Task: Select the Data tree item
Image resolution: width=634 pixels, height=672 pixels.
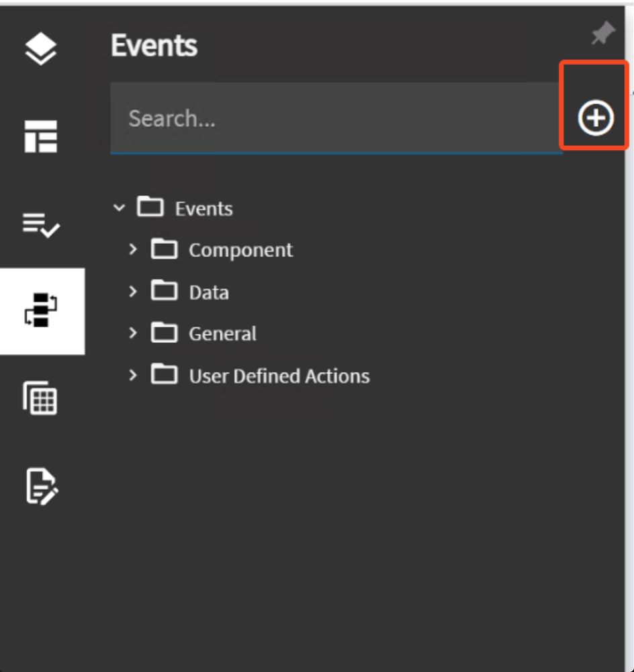Action: point(209,291)
